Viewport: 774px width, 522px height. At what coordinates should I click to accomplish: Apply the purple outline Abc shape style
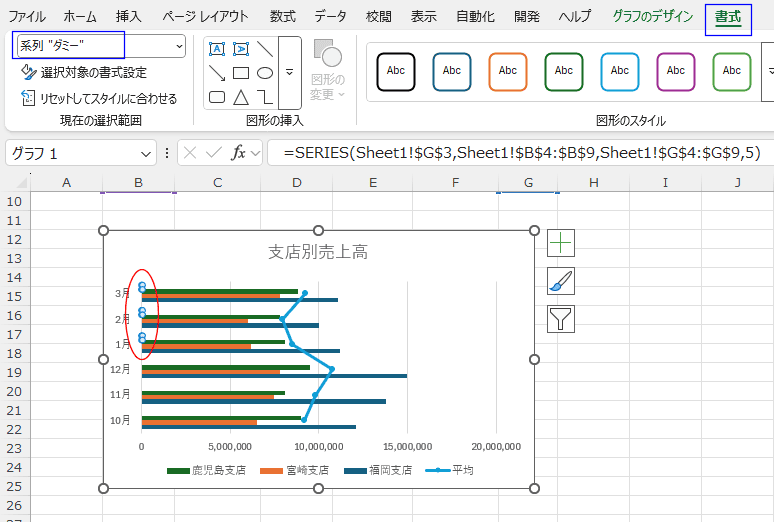[676, 71]
